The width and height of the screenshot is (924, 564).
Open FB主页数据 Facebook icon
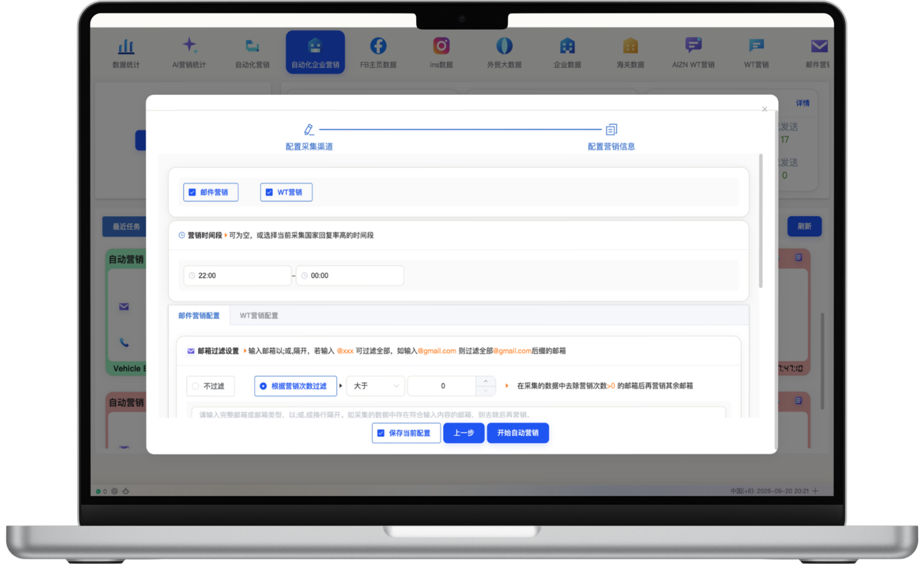378,46
